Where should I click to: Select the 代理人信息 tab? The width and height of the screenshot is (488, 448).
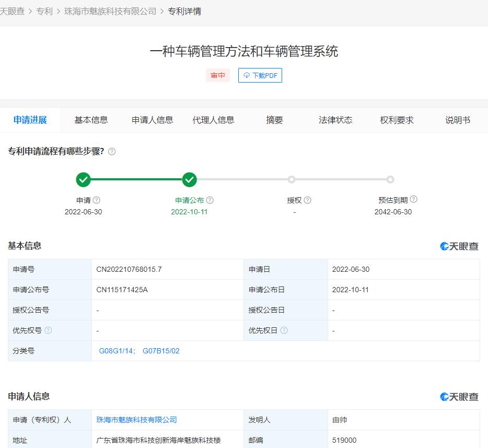coord(213,120)
